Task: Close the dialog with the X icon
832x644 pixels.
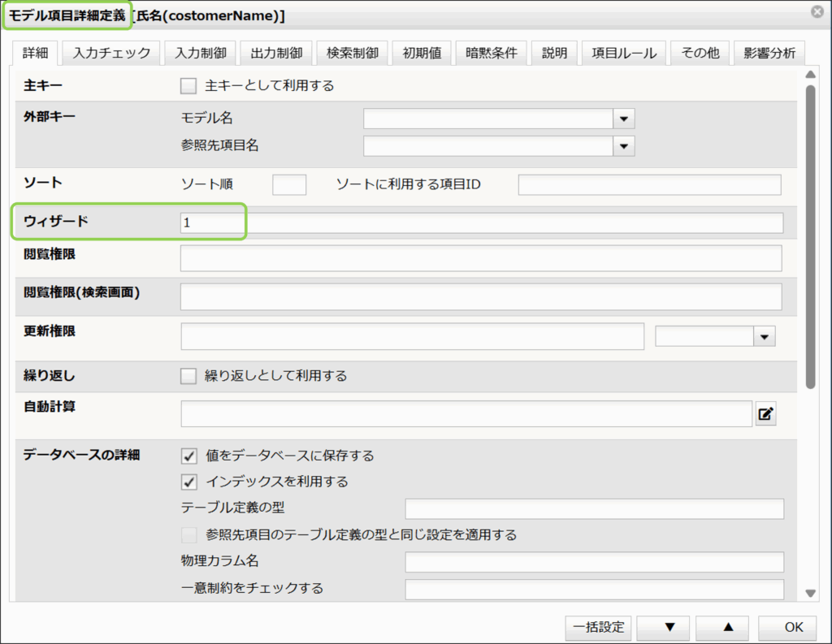Action: 817,12
